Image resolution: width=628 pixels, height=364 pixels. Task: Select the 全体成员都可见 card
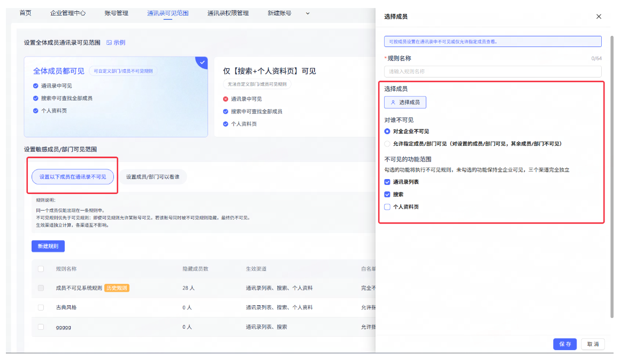[116, 97]
